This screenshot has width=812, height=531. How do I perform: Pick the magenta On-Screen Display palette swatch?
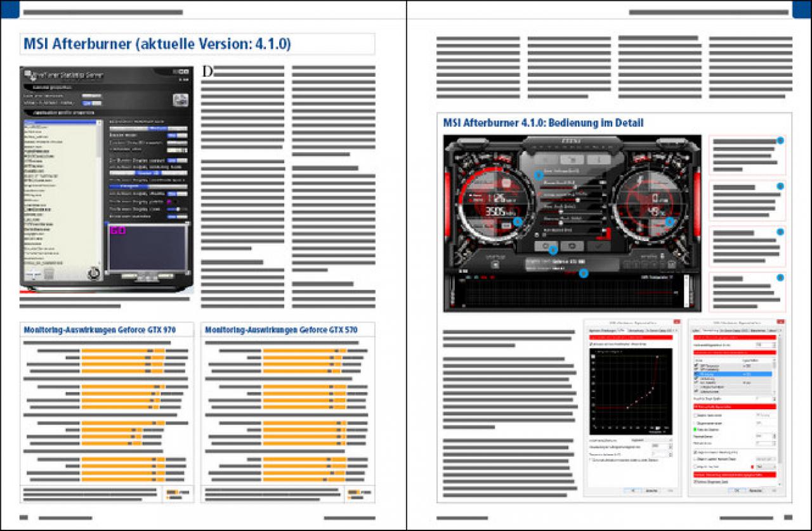pos(170,201)
